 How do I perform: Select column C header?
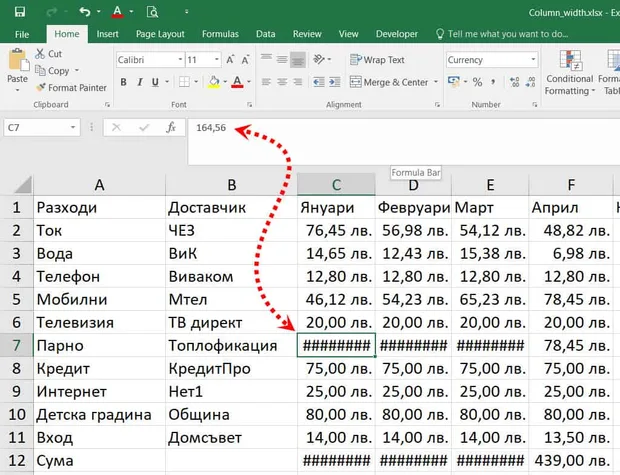point(336,185)
